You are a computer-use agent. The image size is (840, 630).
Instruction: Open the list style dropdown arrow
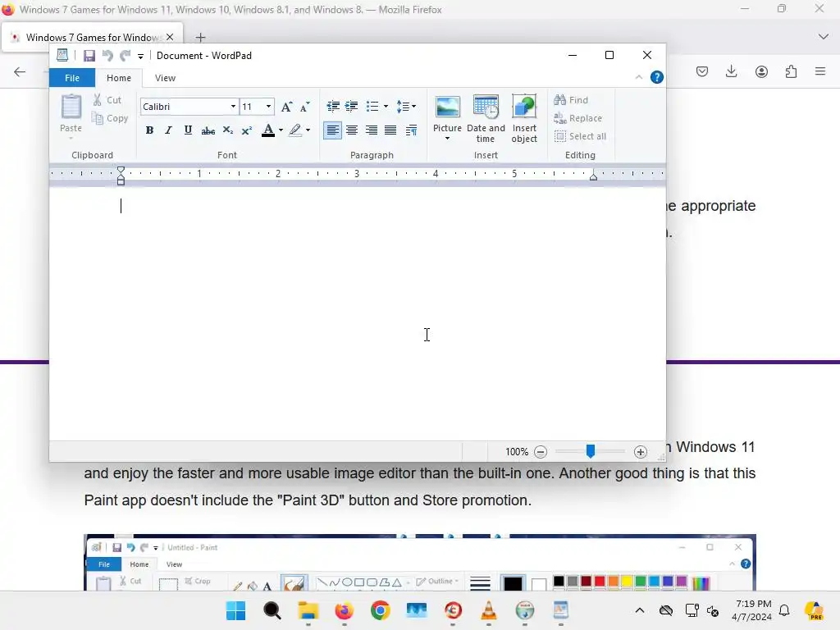(386, 106)
